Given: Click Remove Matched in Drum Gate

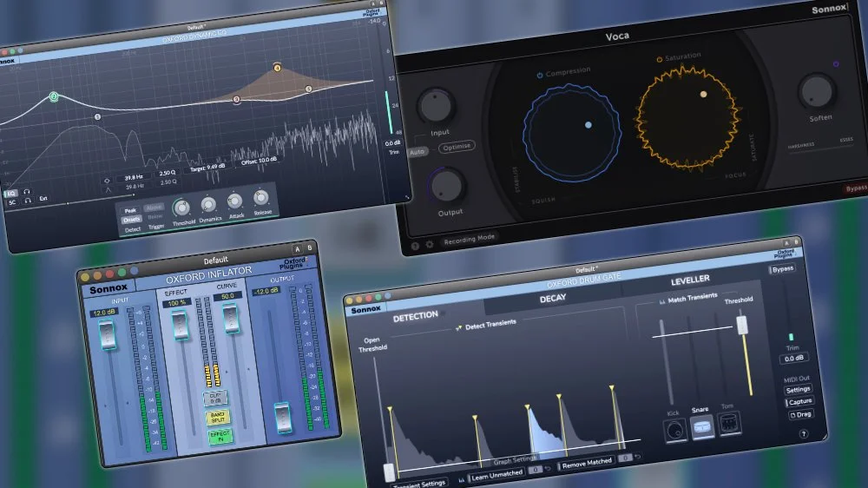Looking at the screenshot, I should click(586, 464).
